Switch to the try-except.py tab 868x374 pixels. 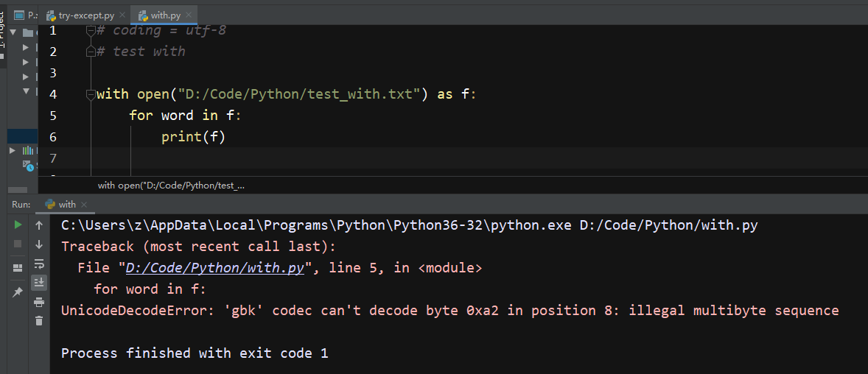[85, 15]
